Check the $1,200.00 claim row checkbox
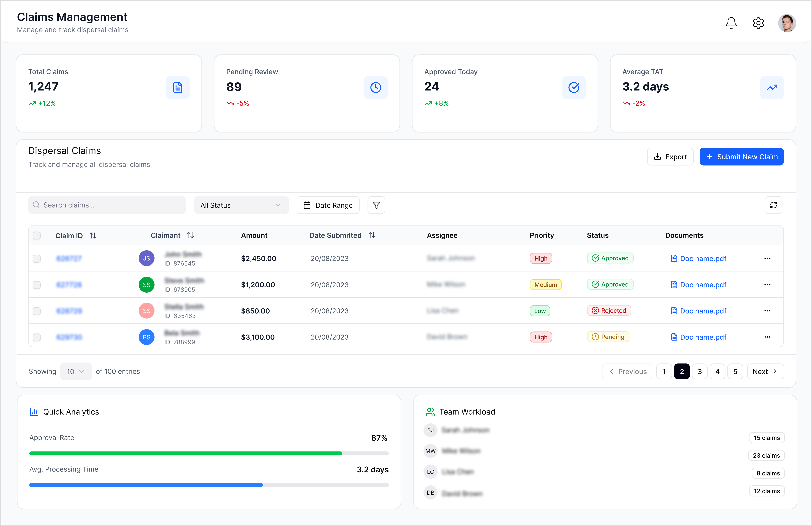This screenshot has width=812, height=526. 37,285
